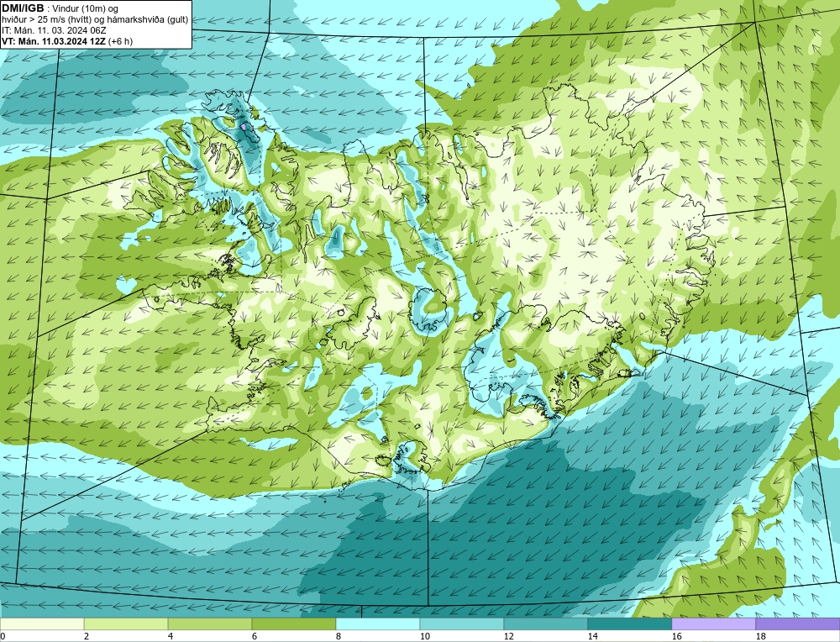Click the small purple wind maximum in Westfjords

tap(244, 127)
